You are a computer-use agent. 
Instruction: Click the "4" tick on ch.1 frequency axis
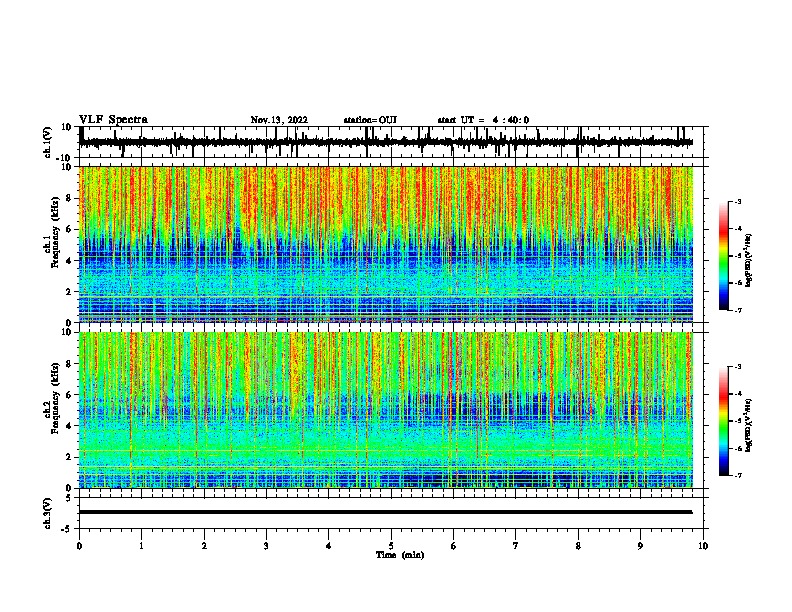click(x=70, y=261)
